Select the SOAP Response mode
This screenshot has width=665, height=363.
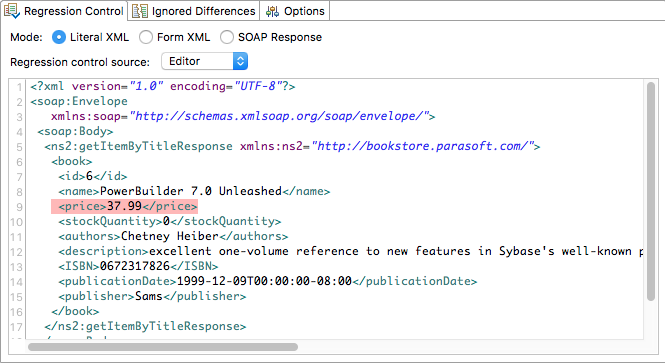(227, 37)
